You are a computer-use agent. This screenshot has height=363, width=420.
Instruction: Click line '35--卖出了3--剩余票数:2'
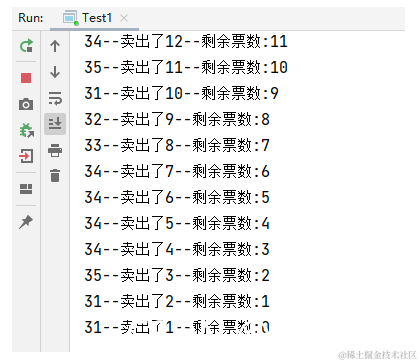(x=177, y=275)
